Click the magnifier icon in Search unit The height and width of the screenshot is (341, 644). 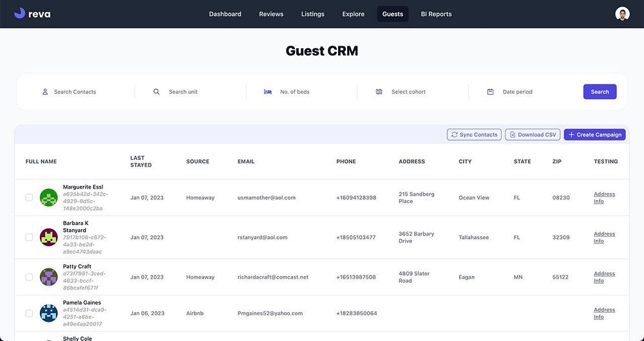pos(156,92)
